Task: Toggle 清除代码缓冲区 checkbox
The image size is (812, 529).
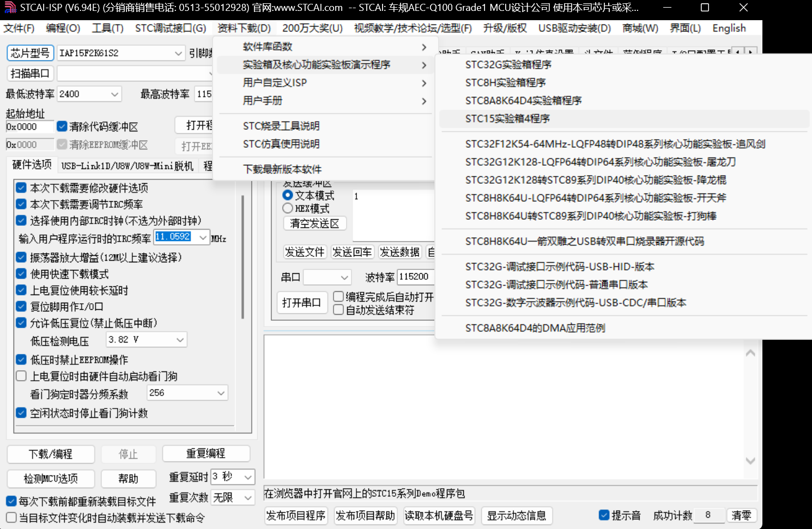Action: coord(62,127)
